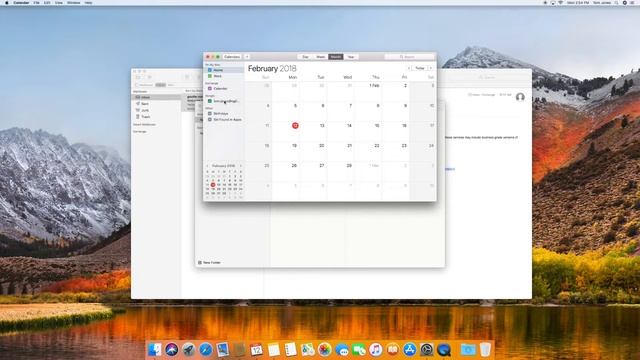Select today's date 12 in month grid
This screenshot has width=640, height=360.
pos(295,126)
